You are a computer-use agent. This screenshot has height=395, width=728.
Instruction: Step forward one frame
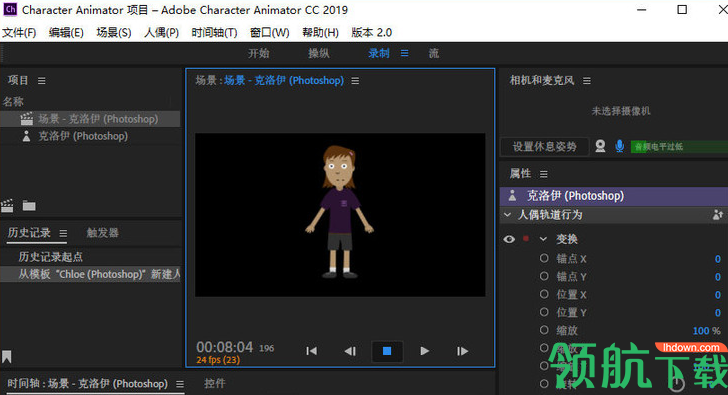[462, 351]
